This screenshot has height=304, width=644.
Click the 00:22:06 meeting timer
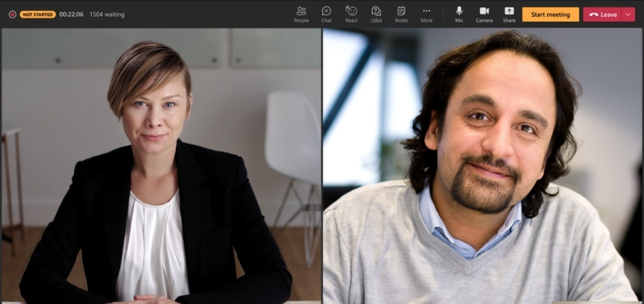click(x=71, y=14)
